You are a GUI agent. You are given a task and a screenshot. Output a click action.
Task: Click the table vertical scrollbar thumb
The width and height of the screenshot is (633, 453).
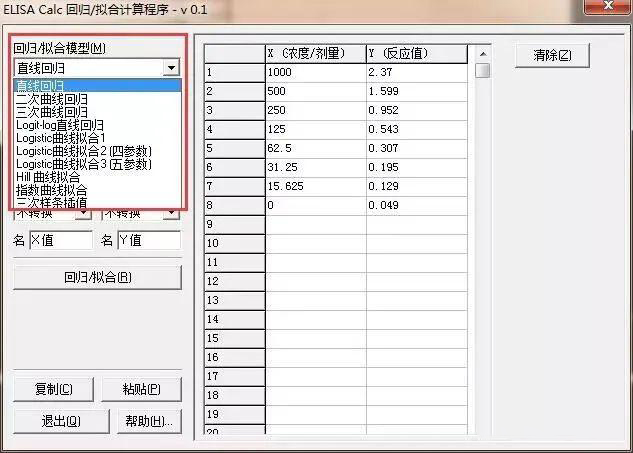483,70
